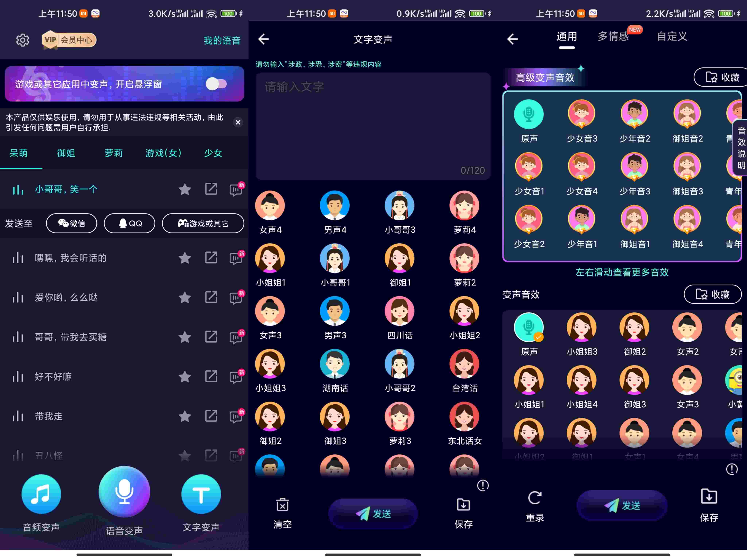Image resolution: width=747 pixels, height=560 pixels.
Task: Open VIP 会员中心 badge
Action: point(69,40)
